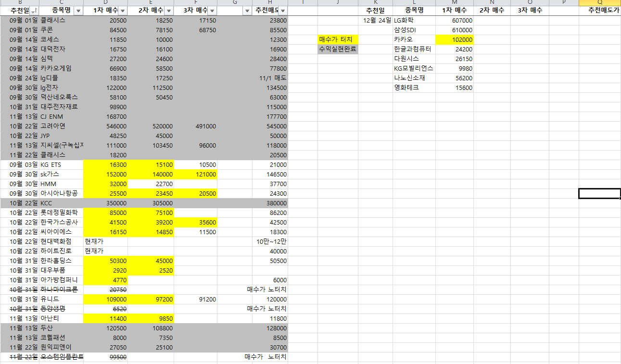Click the 현재가 cell in 현대백화점 row

point(105,241)
